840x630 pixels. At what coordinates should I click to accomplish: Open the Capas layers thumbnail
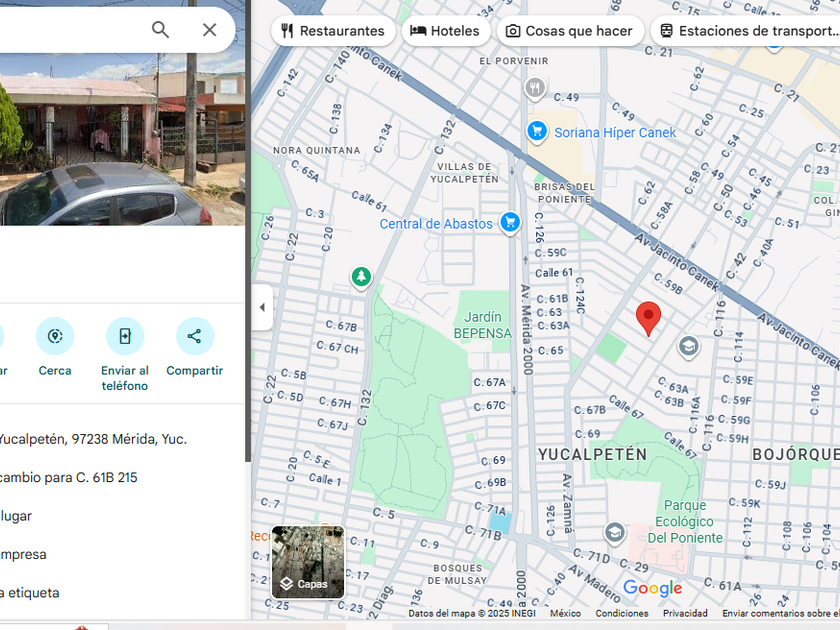point(308,562)
